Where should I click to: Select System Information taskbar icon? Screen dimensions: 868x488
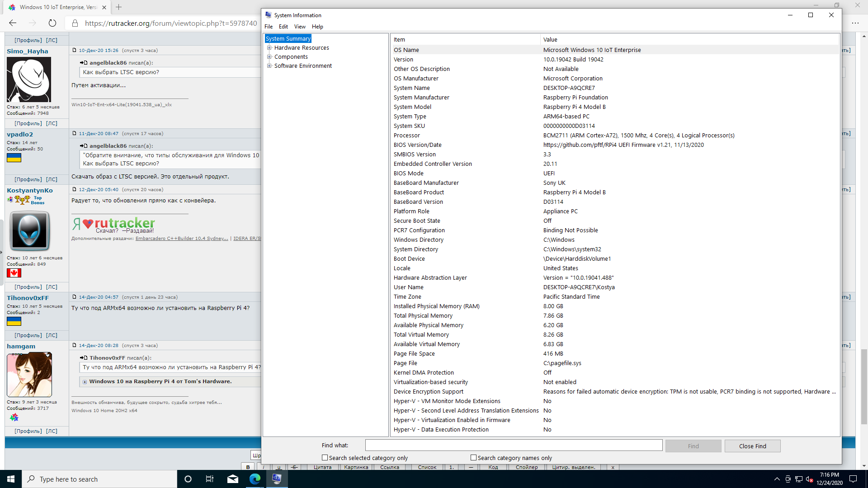pyautogui.click(x=277, y=479)
